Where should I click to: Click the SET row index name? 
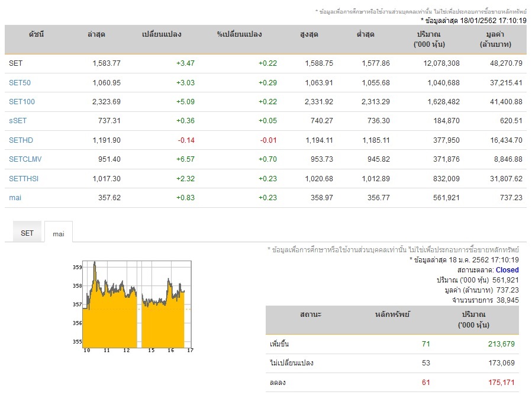[x=15, y=63]
